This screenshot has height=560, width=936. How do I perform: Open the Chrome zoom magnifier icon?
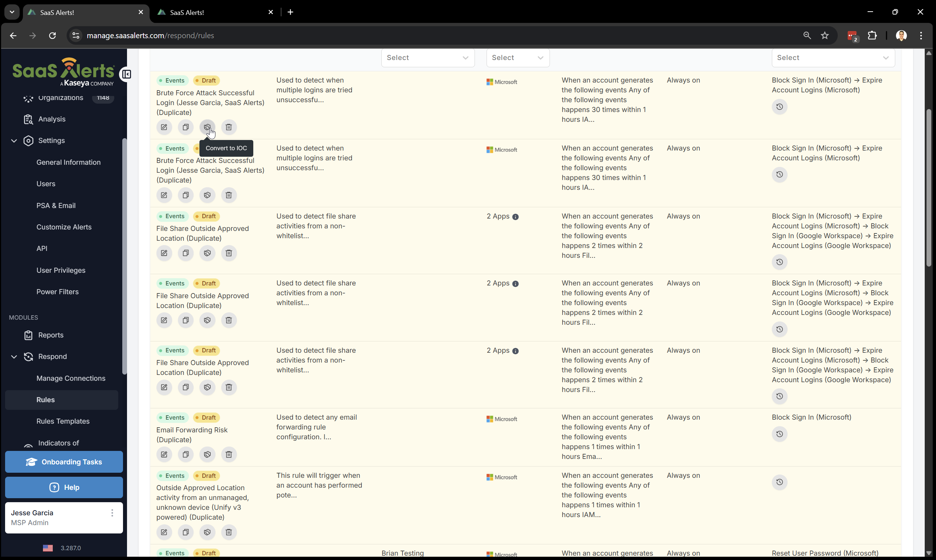[807, 36]
